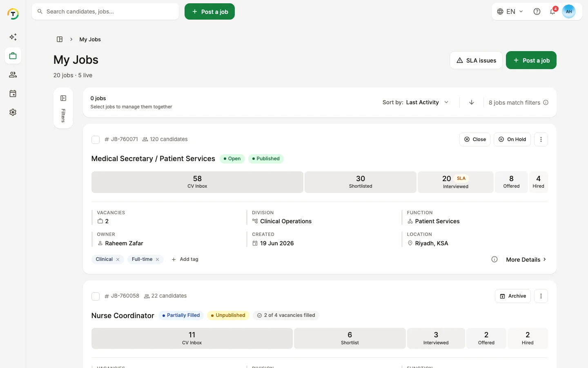
Task: Open the Candidates people sidebar icon
Action: tap(13, 75)
